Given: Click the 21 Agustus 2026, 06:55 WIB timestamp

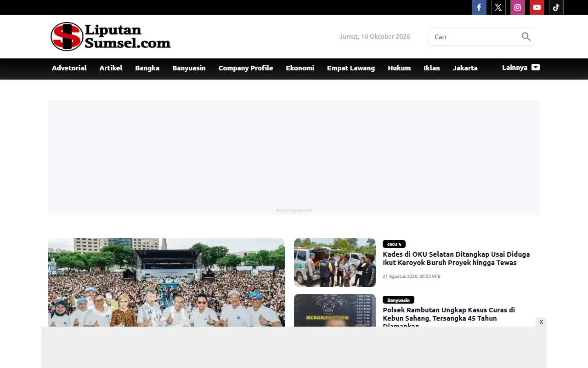Looking at the screenshot, I should (x=412, y=276).
